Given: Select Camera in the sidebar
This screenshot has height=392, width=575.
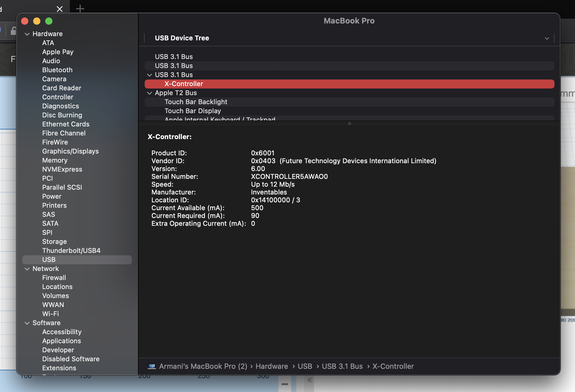Looking at the screenshot, I should (x=54, y=79).
